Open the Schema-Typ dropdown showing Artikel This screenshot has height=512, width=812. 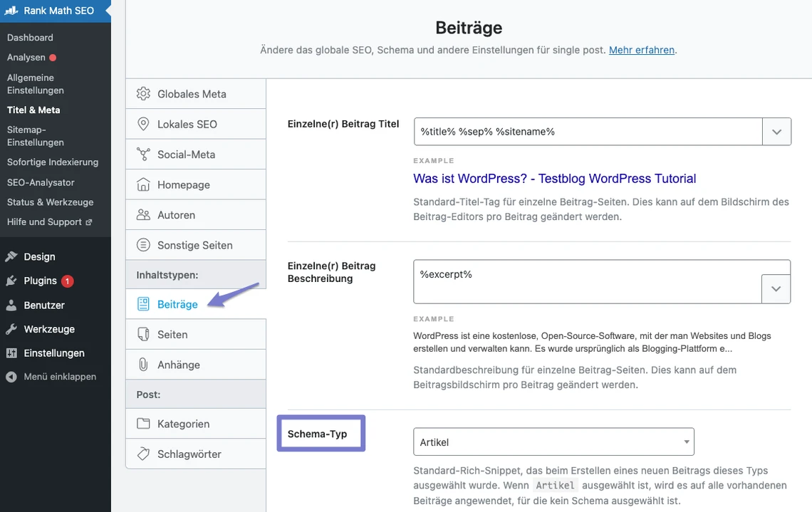pyautogui.click(x=553, y=442)
